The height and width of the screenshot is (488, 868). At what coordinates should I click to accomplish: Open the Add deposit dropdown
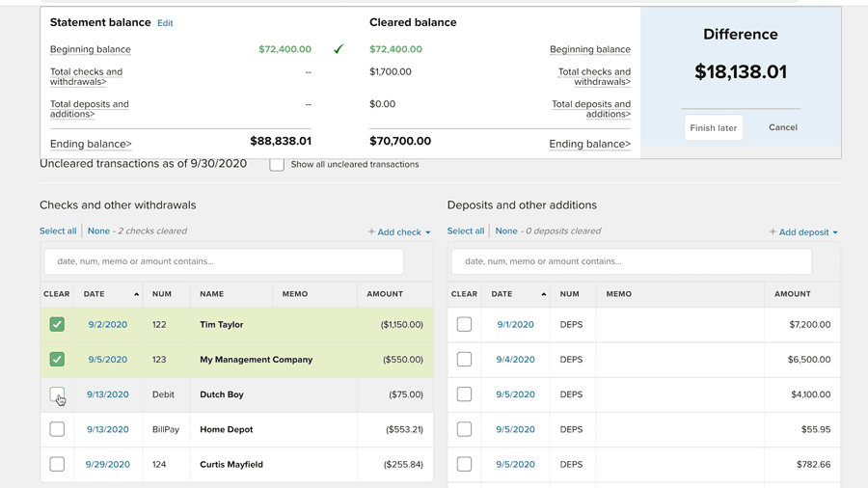(803, 231)
